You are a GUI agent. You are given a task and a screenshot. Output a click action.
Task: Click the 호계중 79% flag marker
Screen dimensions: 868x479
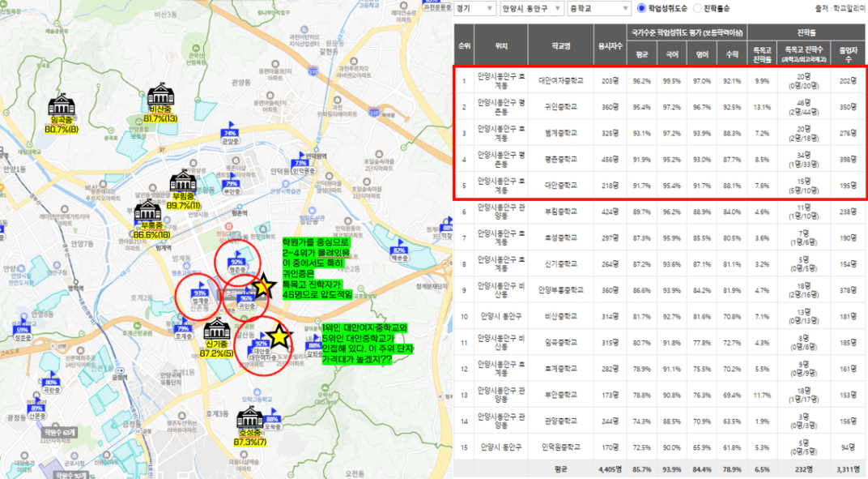[x=183, y=329]
